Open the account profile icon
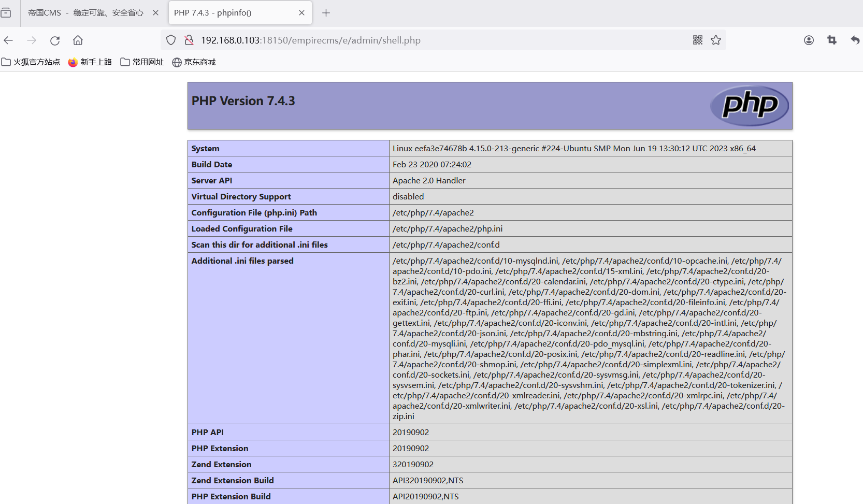Screen dimensions: 863x504 click(809, 40)
